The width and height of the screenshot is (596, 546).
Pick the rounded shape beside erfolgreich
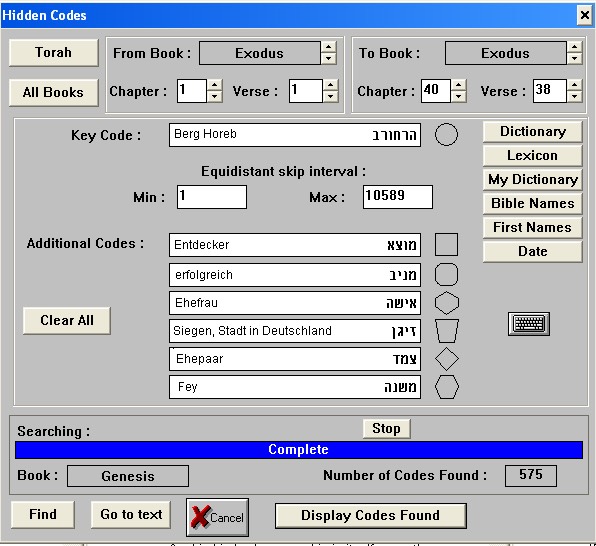[446, 275]
